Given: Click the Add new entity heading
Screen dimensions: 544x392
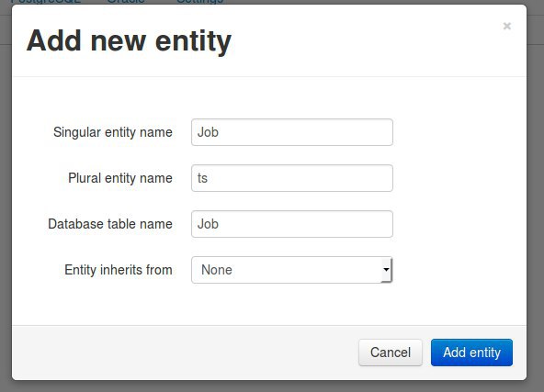Looking at the screenshot, I should click(x=129, y=41).
